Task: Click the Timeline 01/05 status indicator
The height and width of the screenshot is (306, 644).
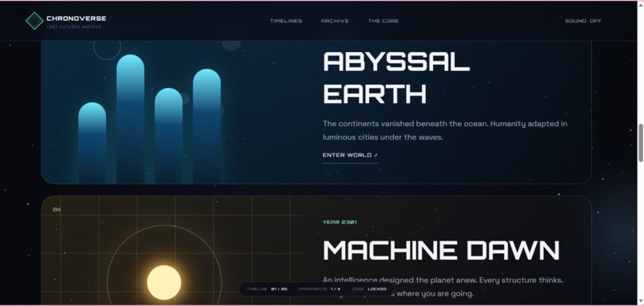Action: tap(267, 289)
